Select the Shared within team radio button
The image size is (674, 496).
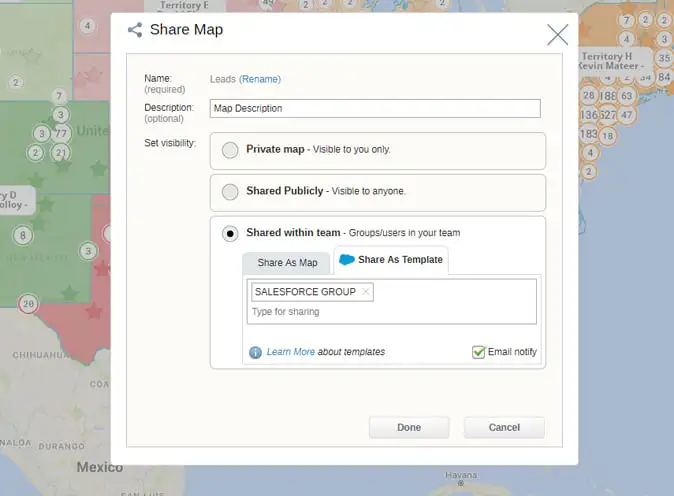(230, 233)
